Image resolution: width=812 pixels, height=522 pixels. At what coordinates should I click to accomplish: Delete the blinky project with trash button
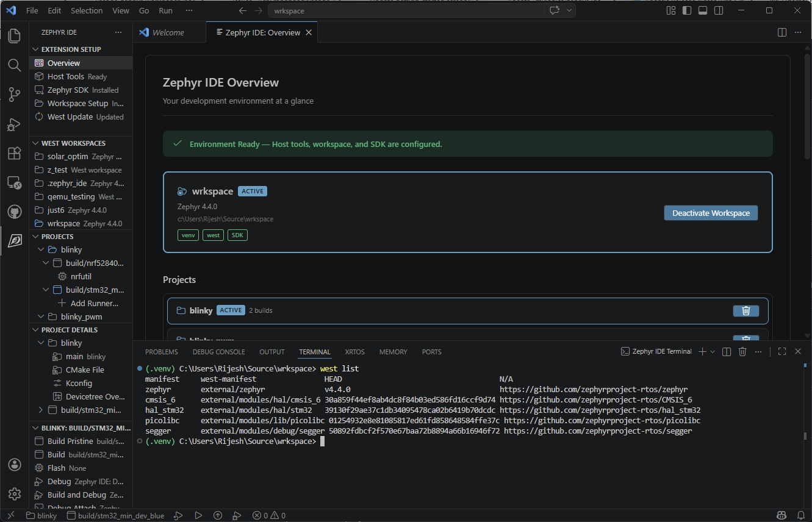pos(746,311)
